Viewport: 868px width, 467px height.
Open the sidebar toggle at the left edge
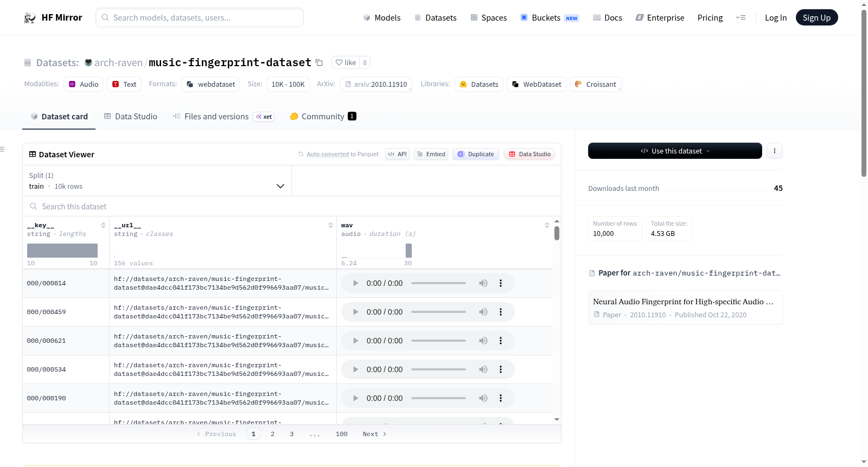[x=2, y=149]
